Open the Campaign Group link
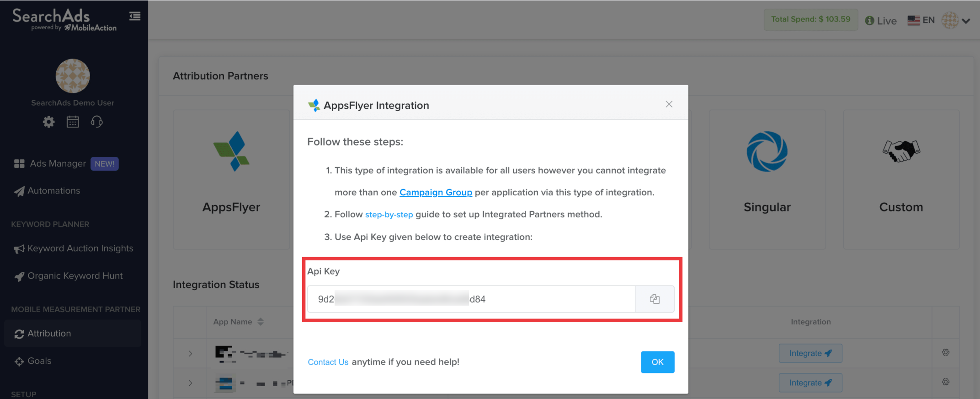The height and width of the screenshot is (399, 980). [x=436, y=192]
